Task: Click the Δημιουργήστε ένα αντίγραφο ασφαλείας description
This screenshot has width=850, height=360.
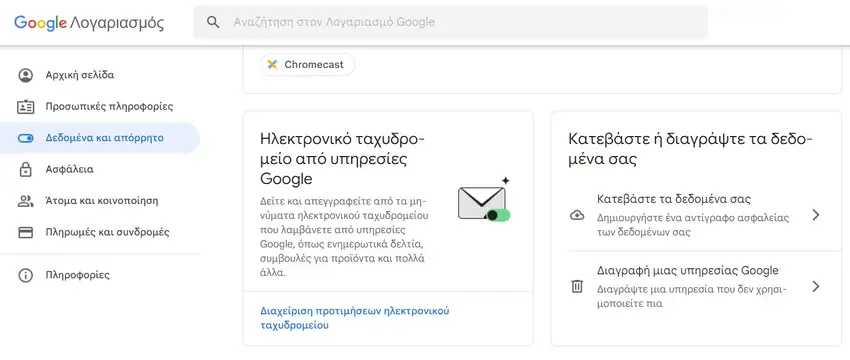Action: pyautogui.click(x=693, y=225)
